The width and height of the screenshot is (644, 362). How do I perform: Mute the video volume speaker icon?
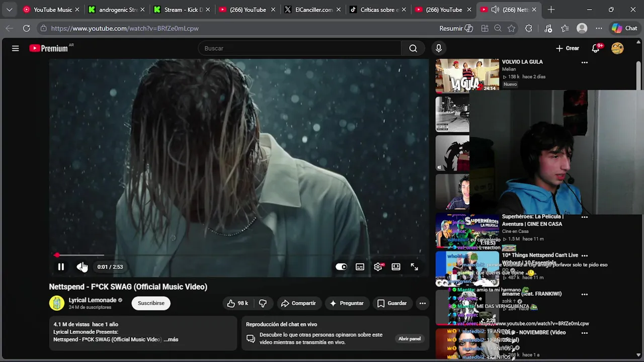(82, 267)
